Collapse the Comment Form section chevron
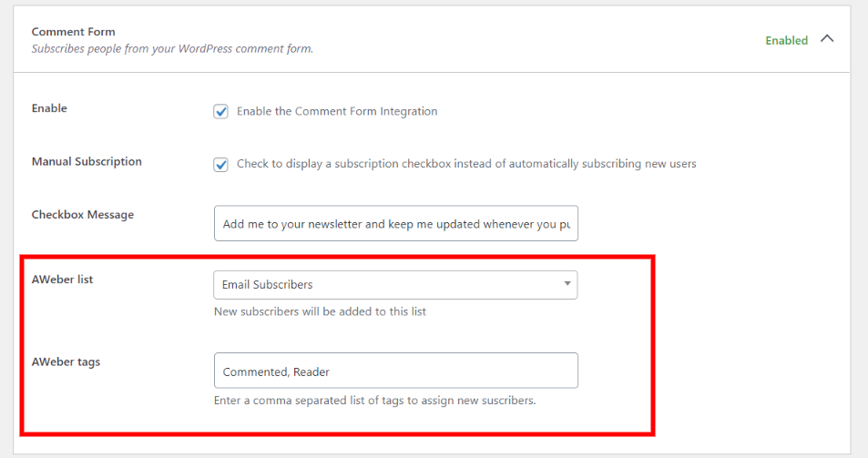 [x=827, y=39]
